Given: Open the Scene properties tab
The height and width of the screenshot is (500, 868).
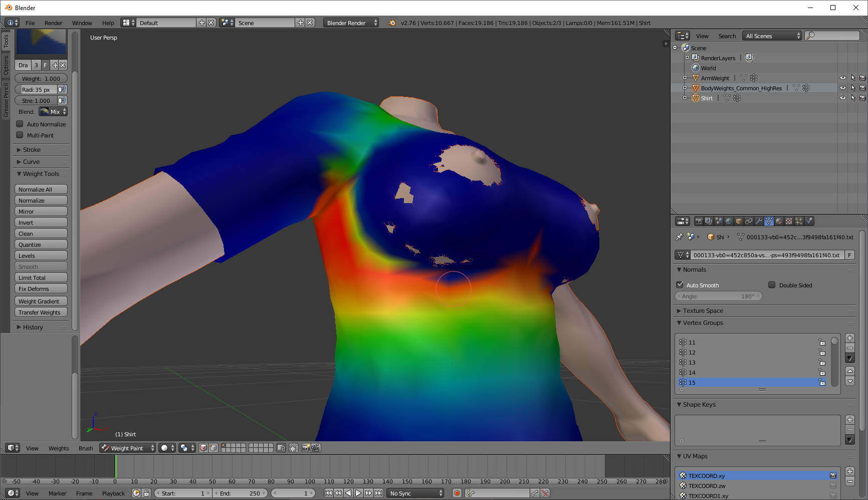Looking at the screenshot, I should [719, 221].
